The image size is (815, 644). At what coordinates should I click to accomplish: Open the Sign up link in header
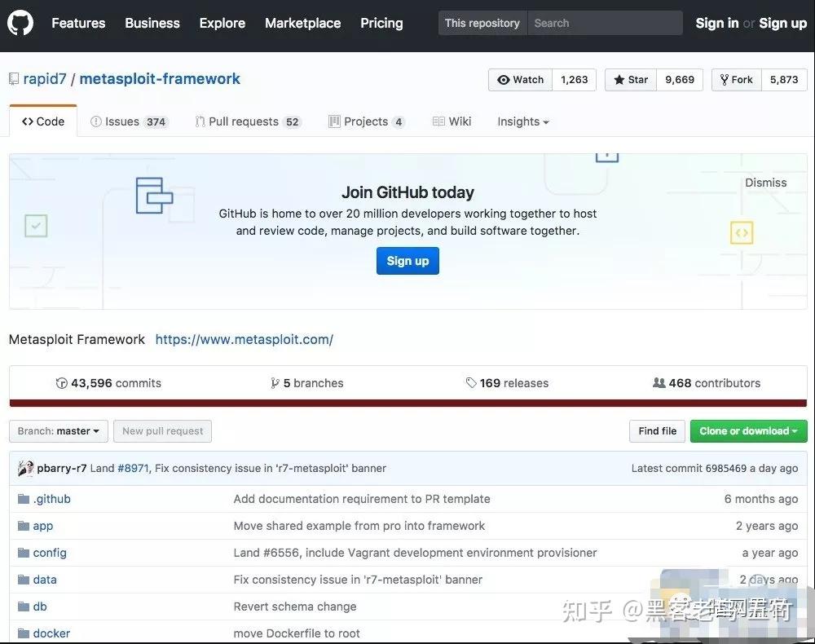pos(782,23)
